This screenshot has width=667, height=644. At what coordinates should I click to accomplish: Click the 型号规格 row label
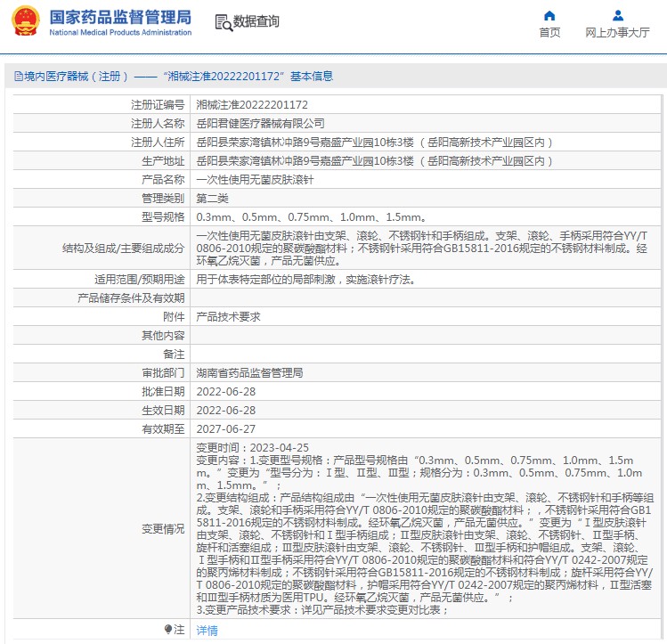163,217
